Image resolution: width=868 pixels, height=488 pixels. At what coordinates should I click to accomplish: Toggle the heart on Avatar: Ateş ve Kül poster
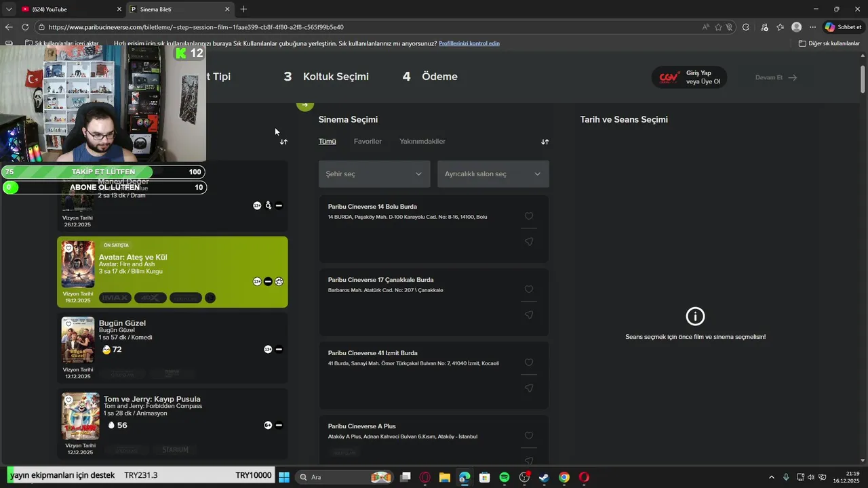pyautogui.click(x=68, y=248)
